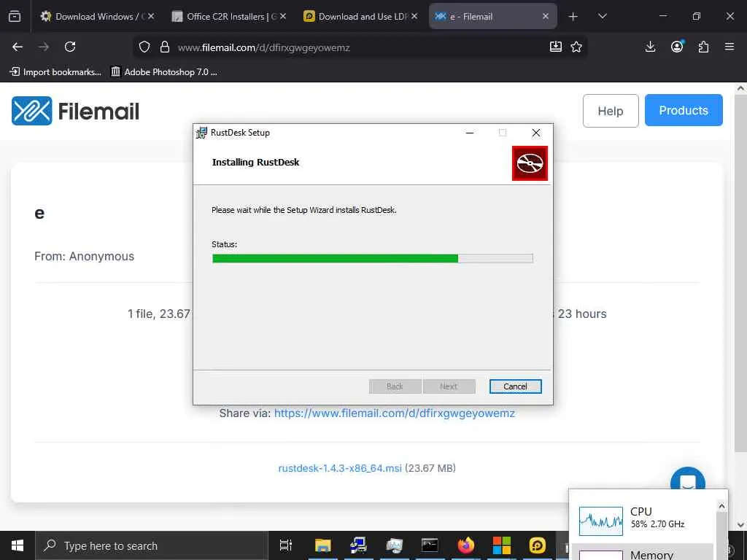Open LDPlayer from taskbar

(x=538, y=545)
